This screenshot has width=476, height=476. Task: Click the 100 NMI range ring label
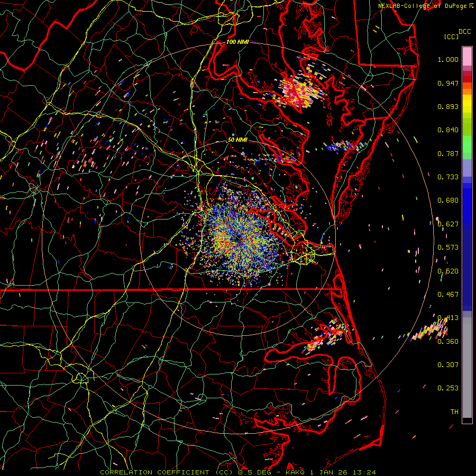coord(237,42)
